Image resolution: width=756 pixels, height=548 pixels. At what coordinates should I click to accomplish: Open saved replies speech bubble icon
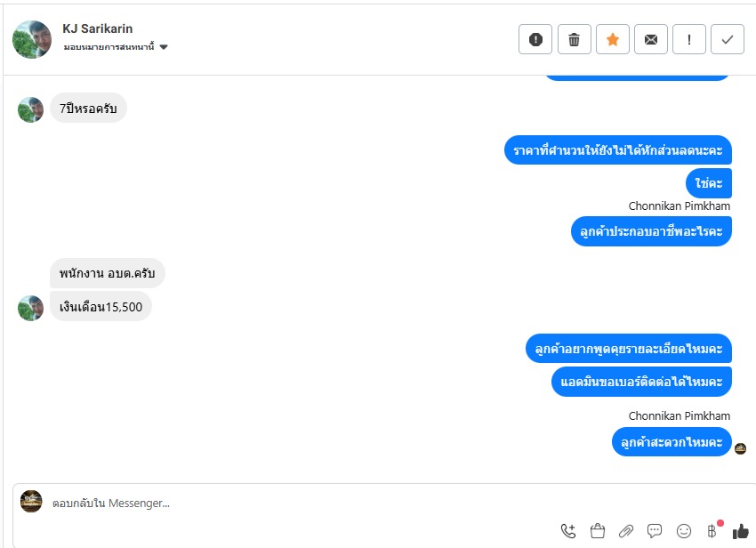pos(655,531)
